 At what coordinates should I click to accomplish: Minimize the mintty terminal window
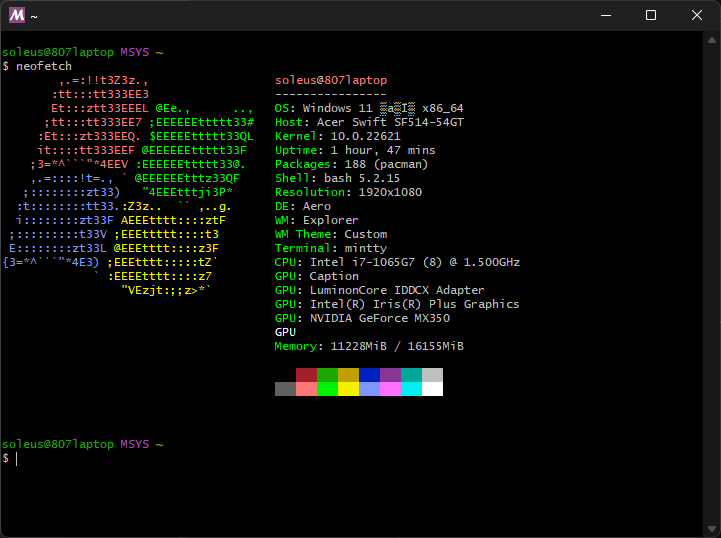point(606,15)
